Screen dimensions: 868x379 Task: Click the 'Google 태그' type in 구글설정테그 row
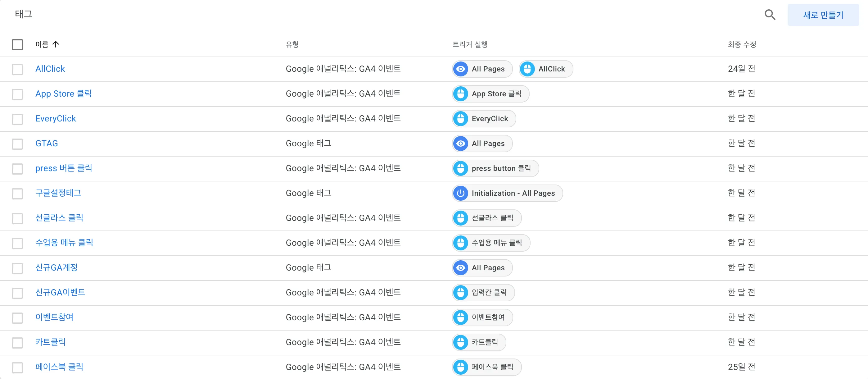click(308, 193)
